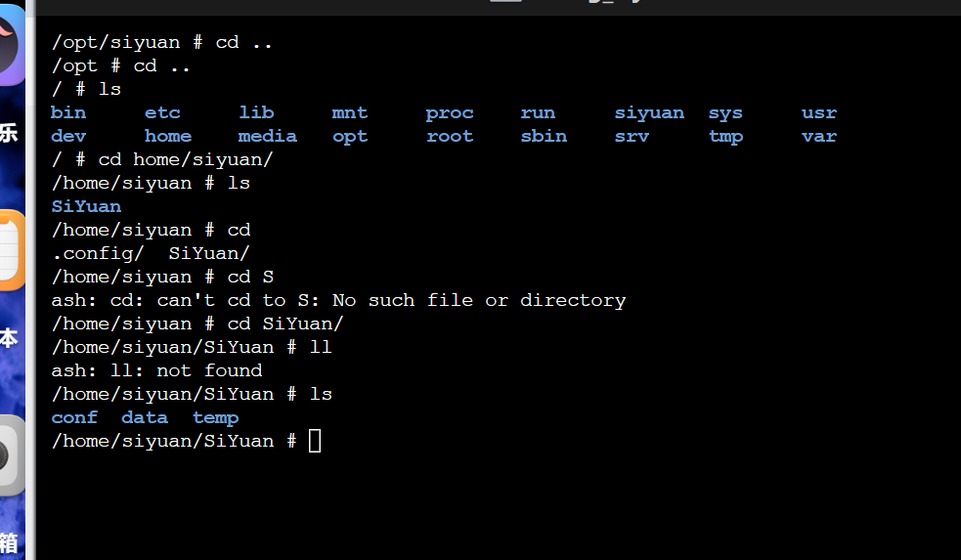Launch the orange notepad dock icon
Viewport: 961px width, 560px height.
pyautogui.click(x=10, y=249)
